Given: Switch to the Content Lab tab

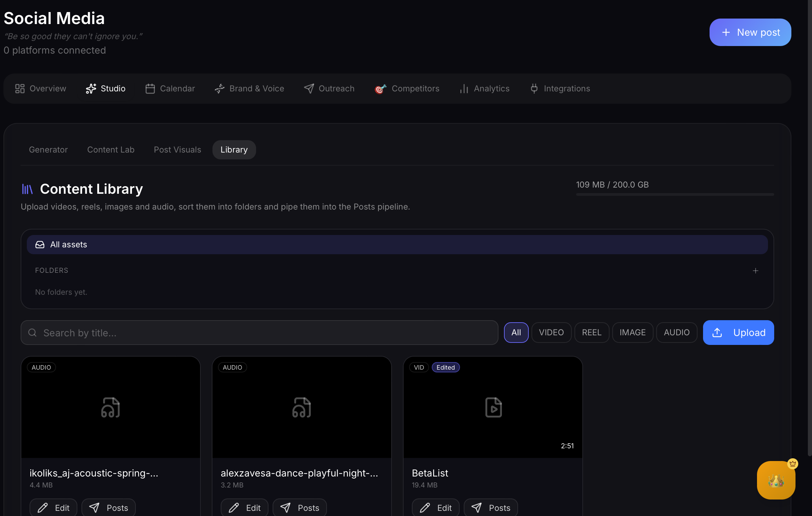Looking at the screenshot, I should (x=111, y=150).
